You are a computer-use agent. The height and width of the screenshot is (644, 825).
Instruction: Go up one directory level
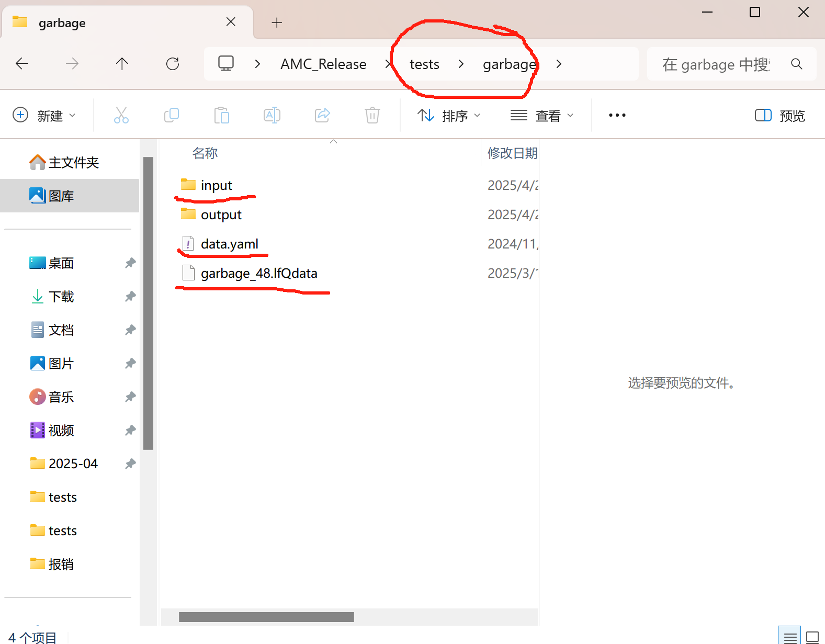click(x=122, y=64)
